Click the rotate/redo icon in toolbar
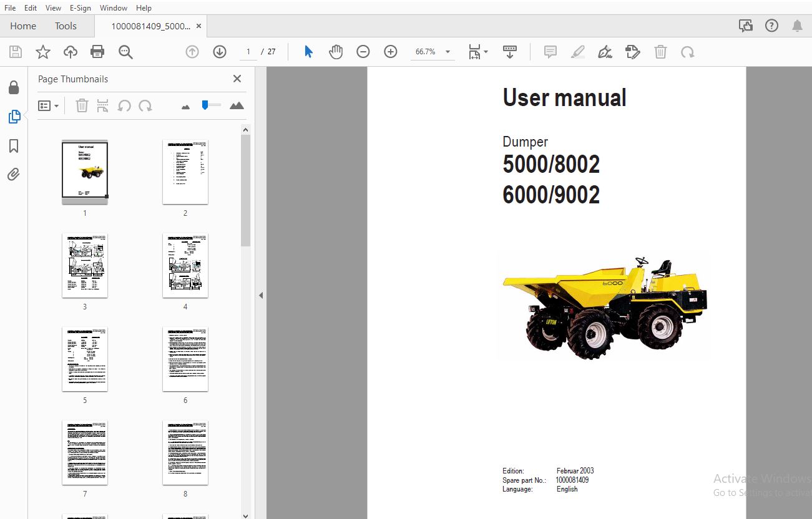 [x=688, y=52]
